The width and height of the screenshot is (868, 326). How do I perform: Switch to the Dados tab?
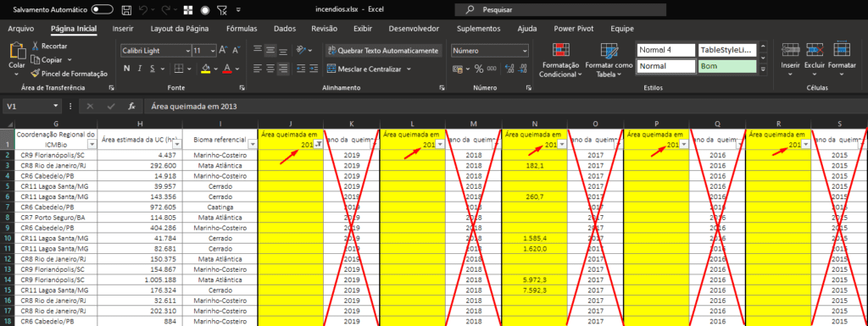tap(285, 29)
